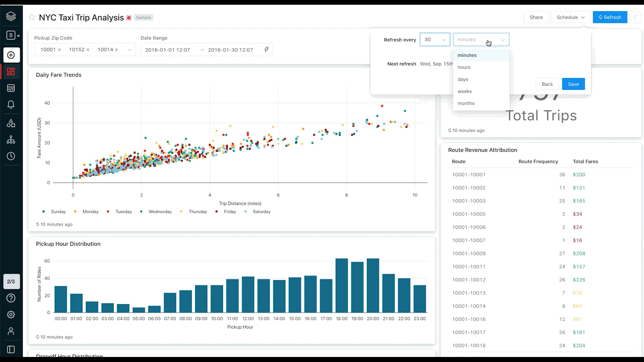Open the lineage hierarchy icon in sidebar
The image size is (644, 362).
point(11,140)
